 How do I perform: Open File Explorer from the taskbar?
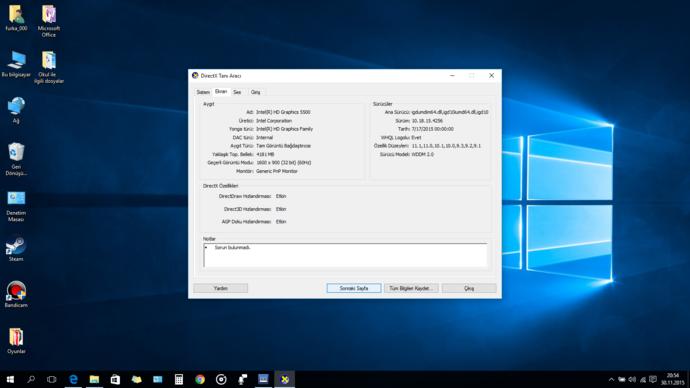pyautogui.click(x=94, y=379)
